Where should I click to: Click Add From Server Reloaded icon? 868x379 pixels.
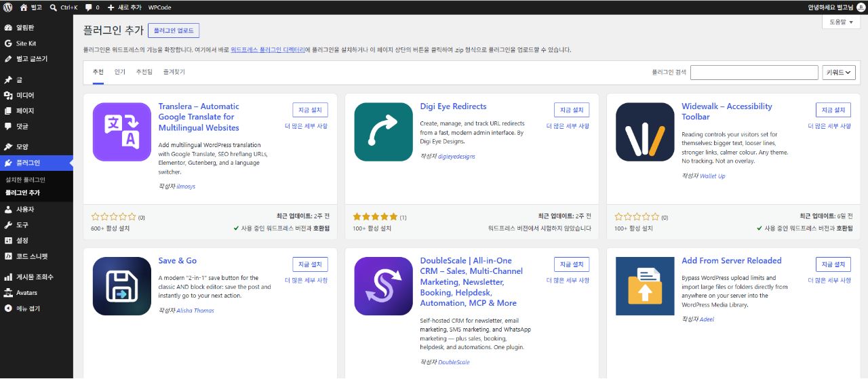[x=645, y=286]
